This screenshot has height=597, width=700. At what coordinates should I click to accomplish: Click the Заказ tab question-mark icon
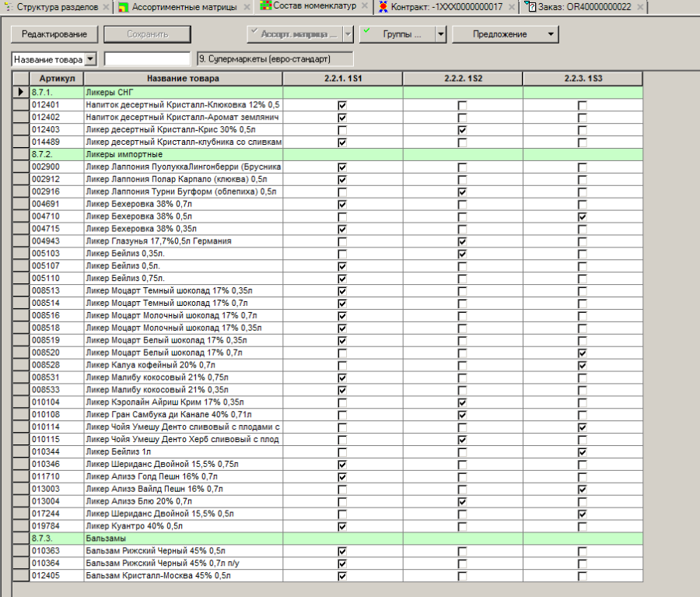pos(530,6)
